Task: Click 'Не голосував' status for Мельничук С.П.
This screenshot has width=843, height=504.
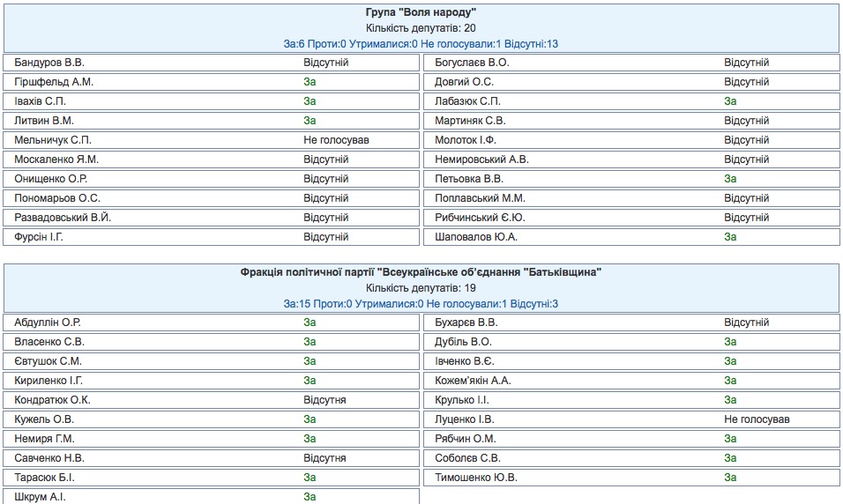Action: click(x=337, y=140)
